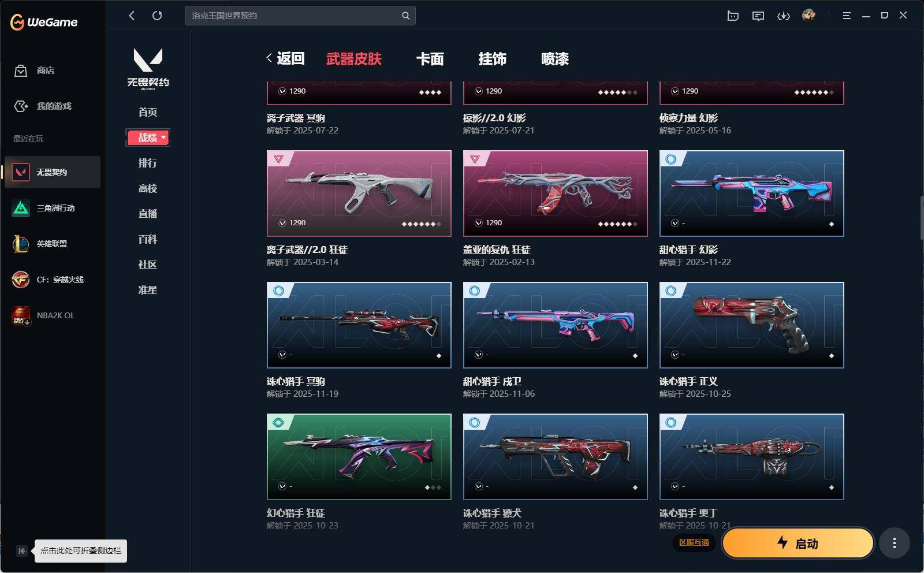The image size is (924, 573).
Task: Click the user avatar icon
Action: click(x=808, y=16)
